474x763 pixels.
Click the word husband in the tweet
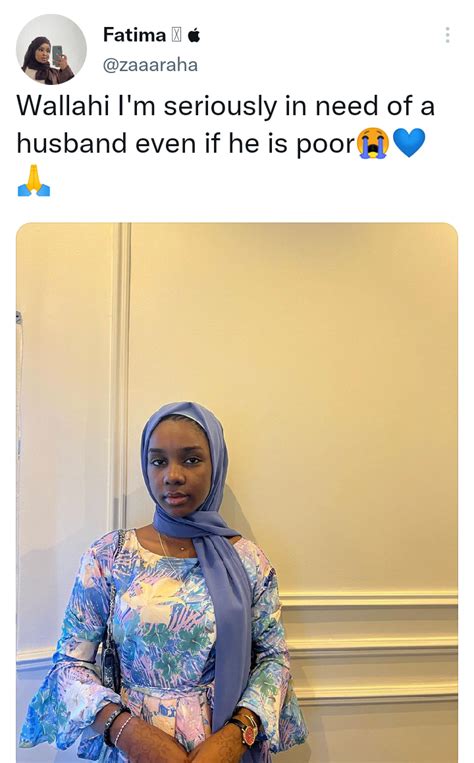72,143
